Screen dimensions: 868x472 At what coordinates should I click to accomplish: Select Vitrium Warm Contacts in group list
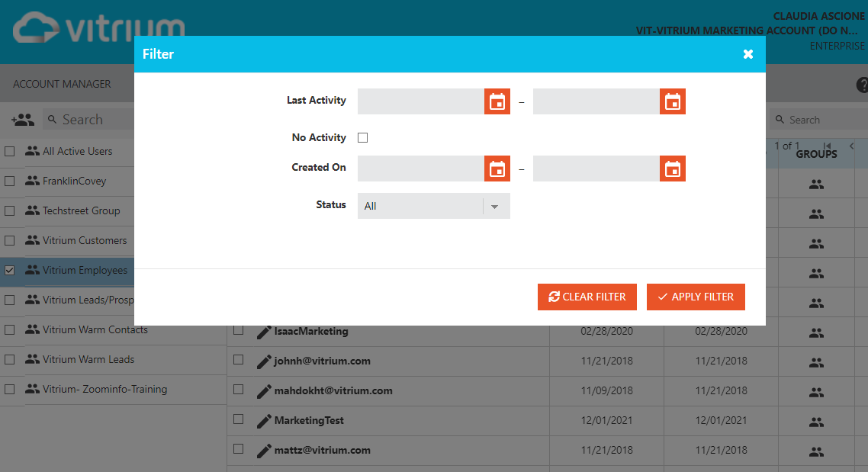95,330
